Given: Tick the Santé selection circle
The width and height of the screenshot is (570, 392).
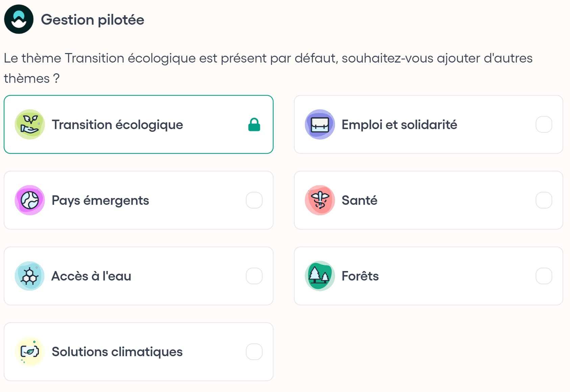Looking at the screenshot, I should (x=544, y=200).
